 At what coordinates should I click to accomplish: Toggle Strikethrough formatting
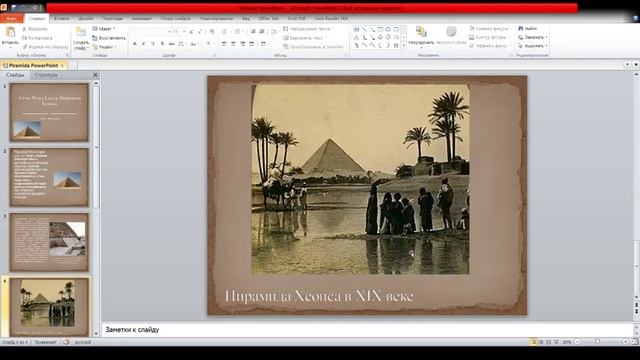pos(171,44)
